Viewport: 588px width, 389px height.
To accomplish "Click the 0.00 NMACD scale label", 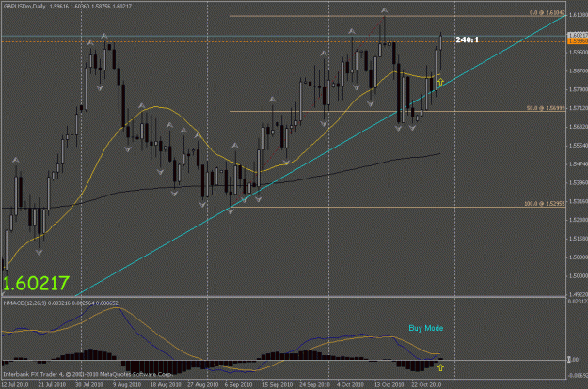I will (574, 360).
